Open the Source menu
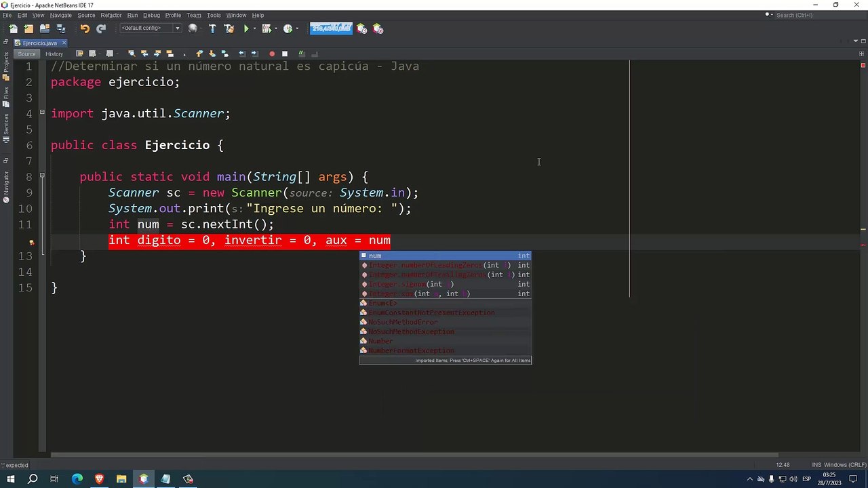The image size is (868, 488). [86, 15]
